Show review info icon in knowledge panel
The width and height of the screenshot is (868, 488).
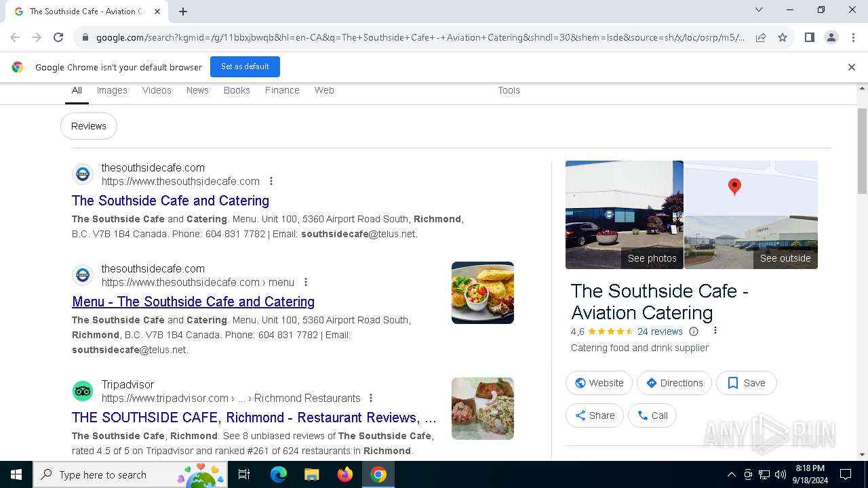click(694, 331)
